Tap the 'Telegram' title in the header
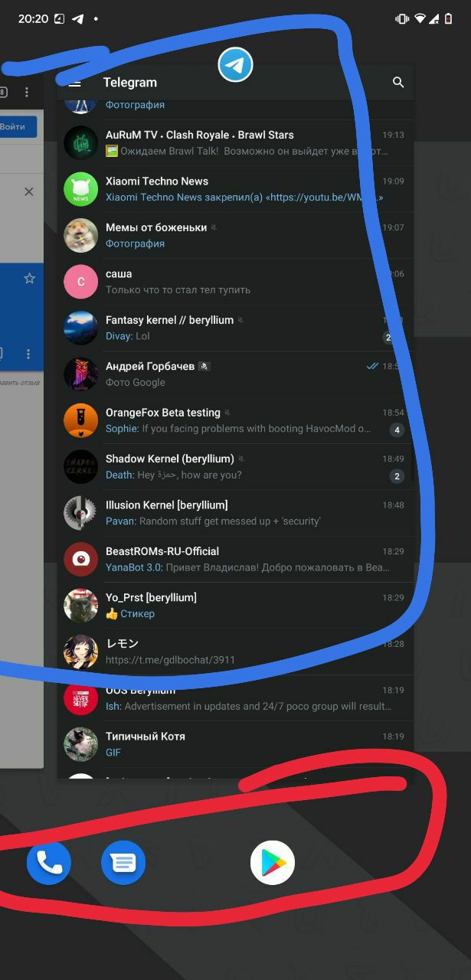471x980 pixels. point(130,83)
